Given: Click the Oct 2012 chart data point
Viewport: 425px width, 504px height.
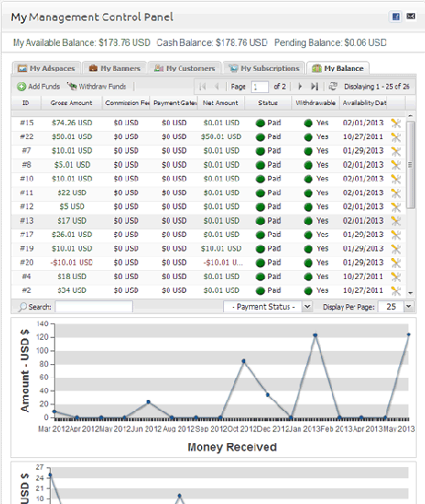Looking at the screenshot, I should tap(243, 361).
